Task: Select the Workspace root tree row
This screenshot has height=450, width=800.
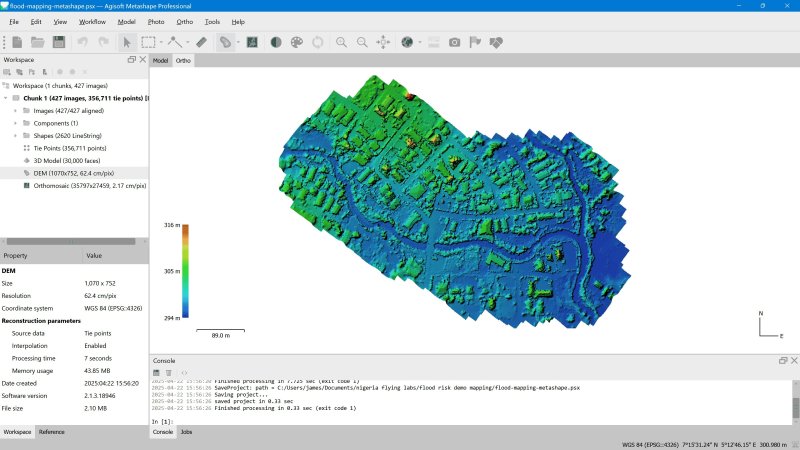Action: pos(60,86)
